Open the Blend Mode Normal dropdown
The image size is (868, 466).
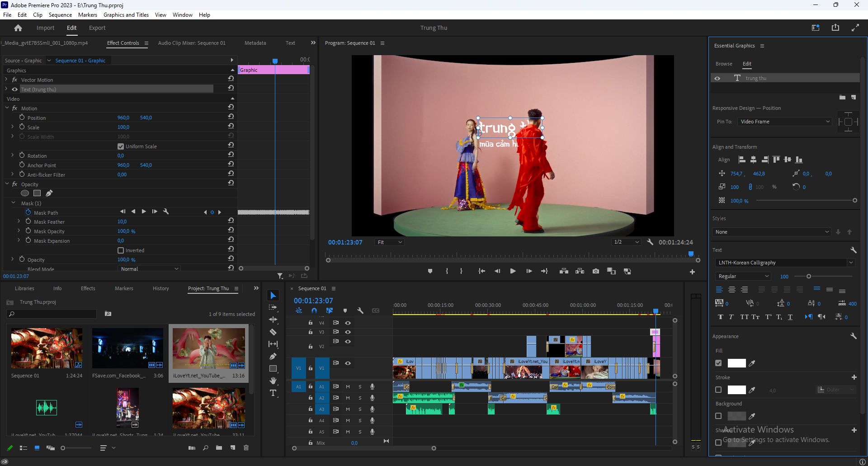(x=149, y=269)
